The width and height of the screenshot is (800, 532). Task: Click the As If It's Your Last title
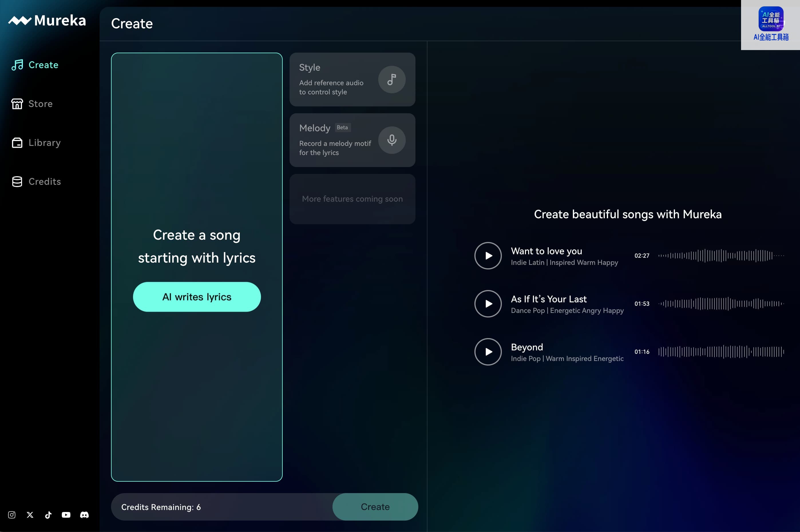pyautogui.click(x=549, y=299)
